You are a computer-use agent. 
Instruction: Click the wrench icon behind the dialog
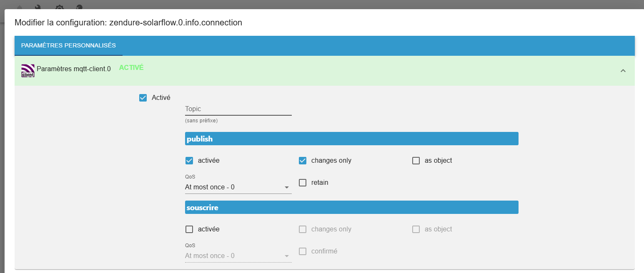pos(38,7)
